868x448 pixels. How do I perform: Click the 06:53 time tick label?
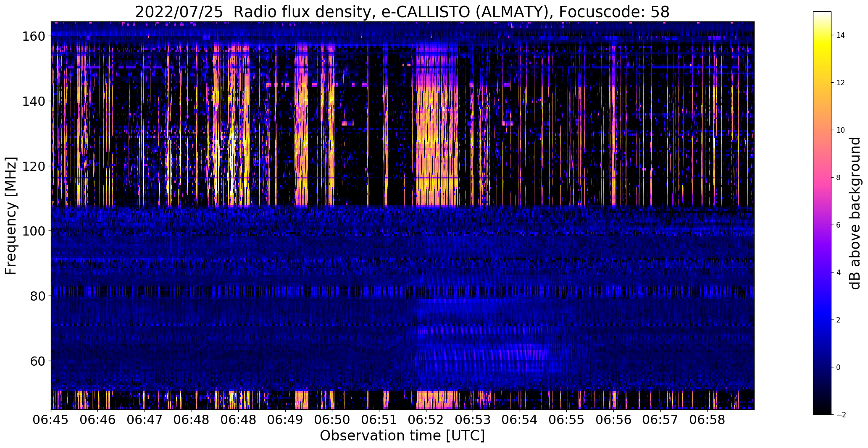point(473,420)
